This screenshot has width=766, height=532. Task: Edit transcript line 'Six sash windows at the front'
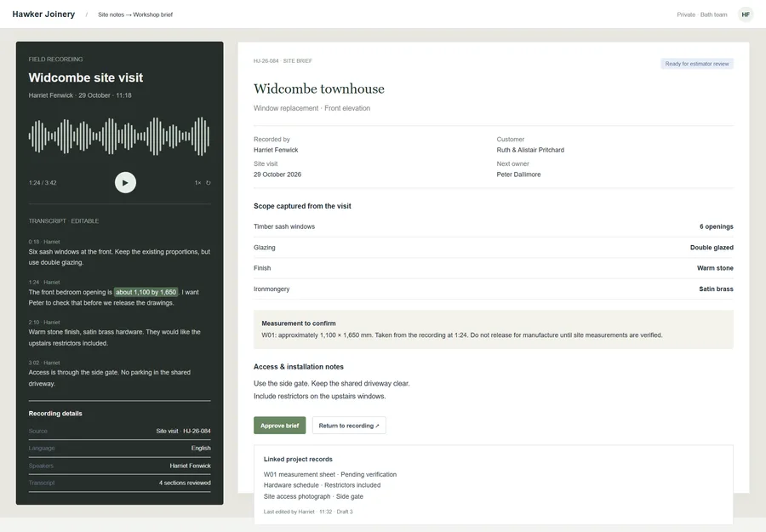coord(119,257)
